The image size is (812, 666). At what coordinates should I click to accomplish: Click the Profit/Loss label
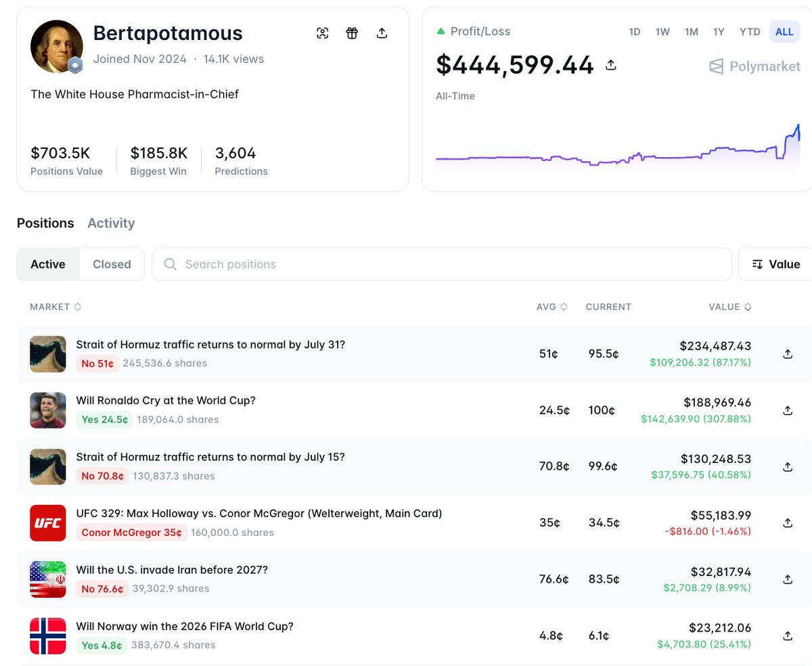[x=479, y=31]
